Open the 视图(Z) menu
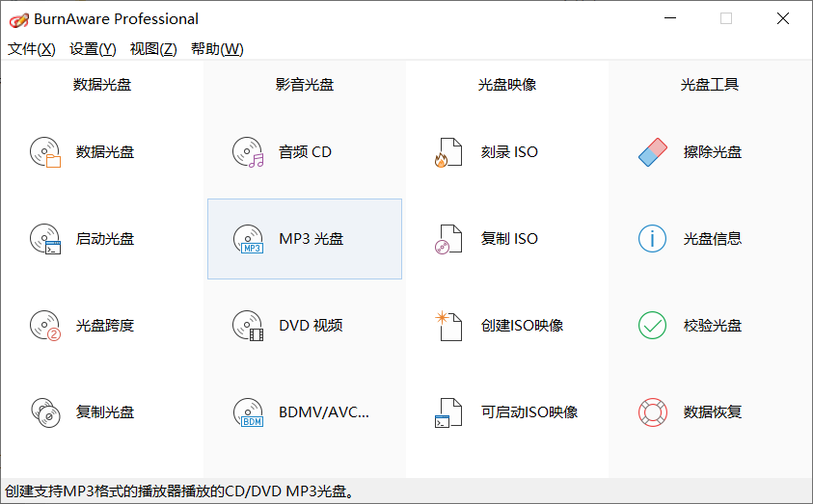Screen dimensions: 813x504 [x=153, y=49]
